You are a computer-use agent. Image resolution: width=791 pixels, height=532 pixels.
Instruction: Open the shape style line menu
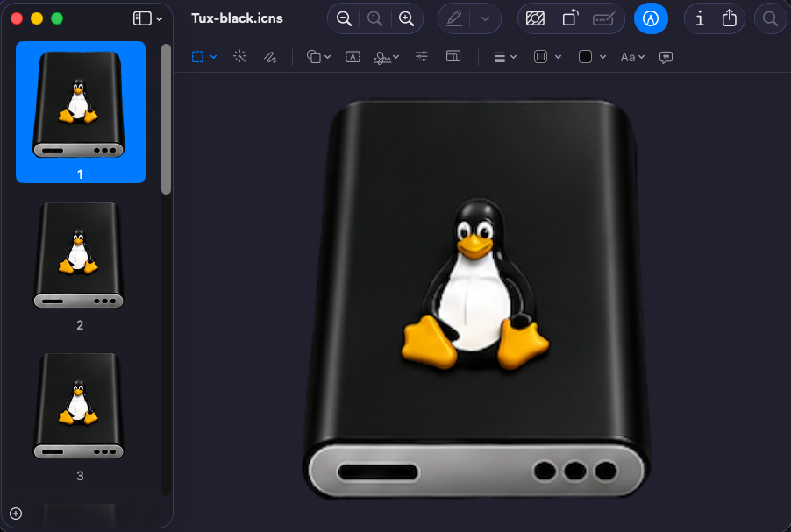[500, 58]
